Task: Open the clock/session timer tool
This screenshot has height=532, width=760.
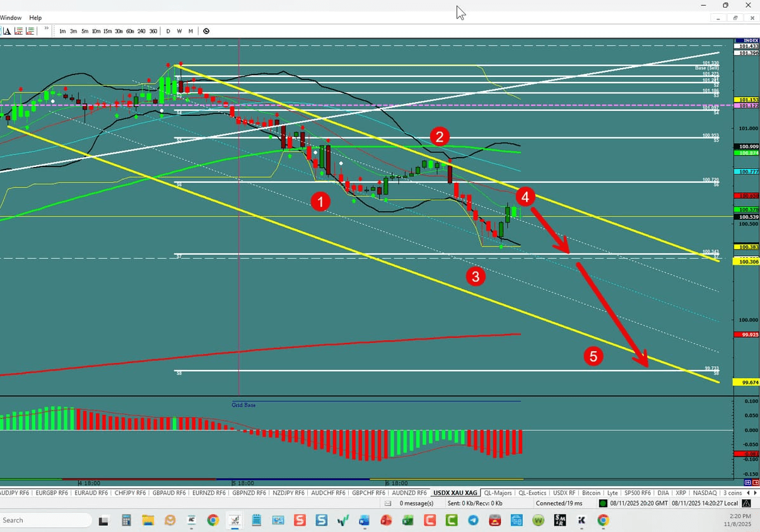Action: tap(206, 30)
